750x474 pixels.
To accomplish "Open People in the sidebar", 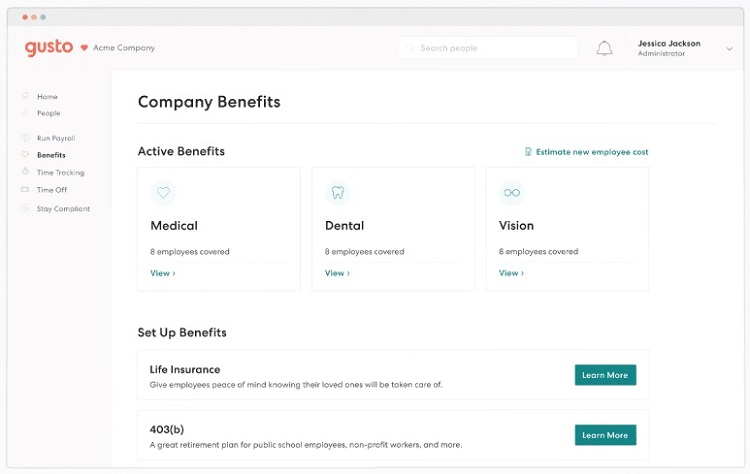I will [x=49, y=113].
